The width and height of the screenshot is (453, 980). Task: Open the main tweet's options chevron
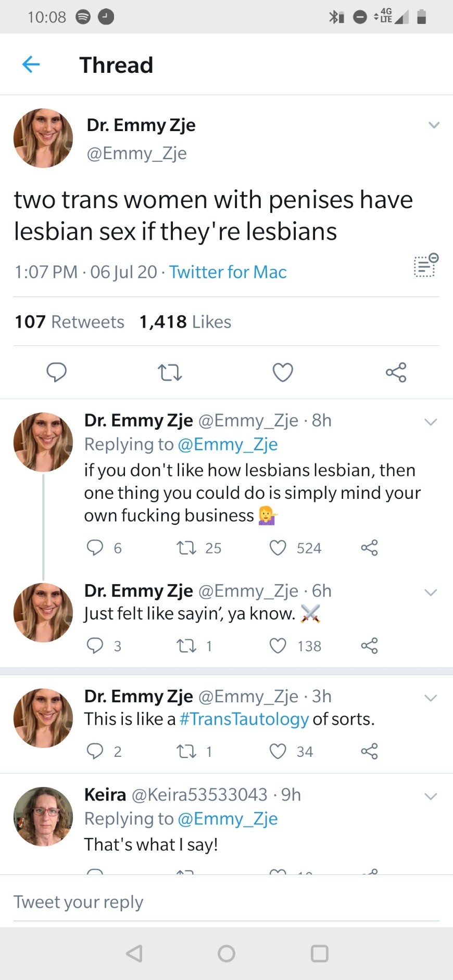coord(434,125)
